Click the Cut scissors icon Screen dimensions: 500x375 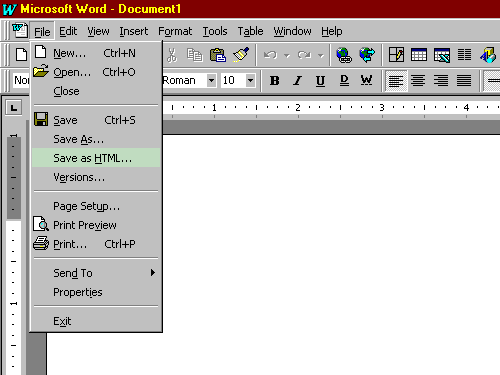point(172,55)
